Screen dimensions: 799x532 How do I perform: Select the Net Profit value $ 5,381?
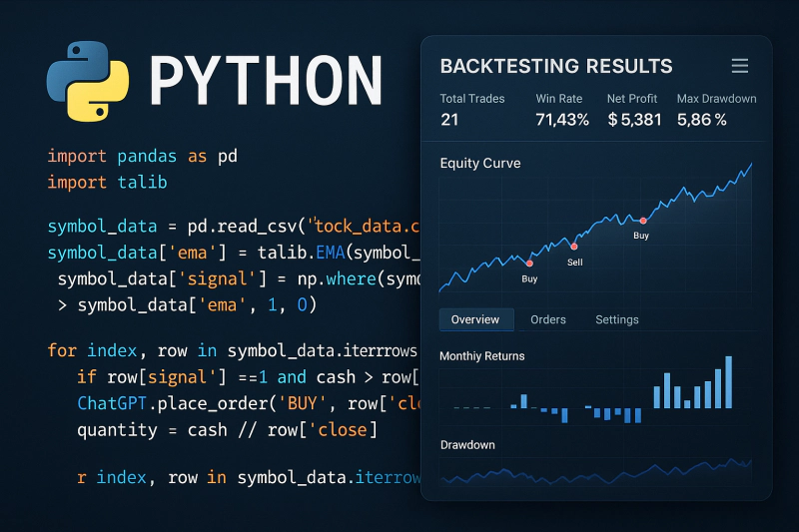tap(634, 120)
